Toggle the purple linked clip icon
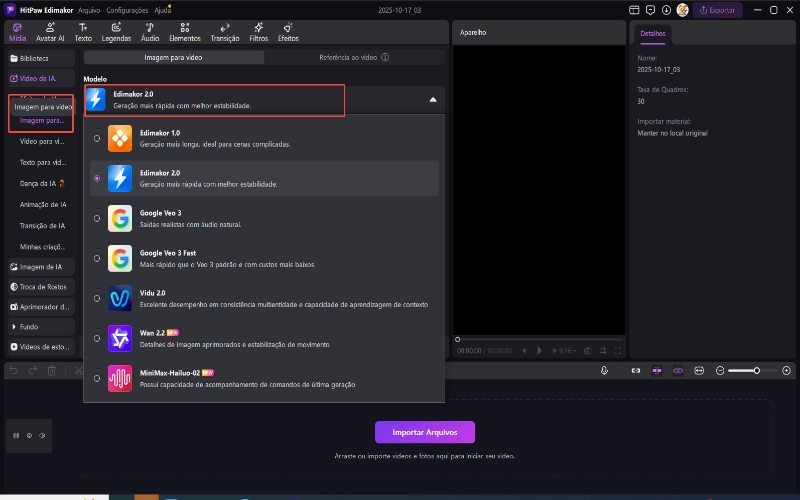This screenshot has height=500, width=800. (x=678, y=370)
